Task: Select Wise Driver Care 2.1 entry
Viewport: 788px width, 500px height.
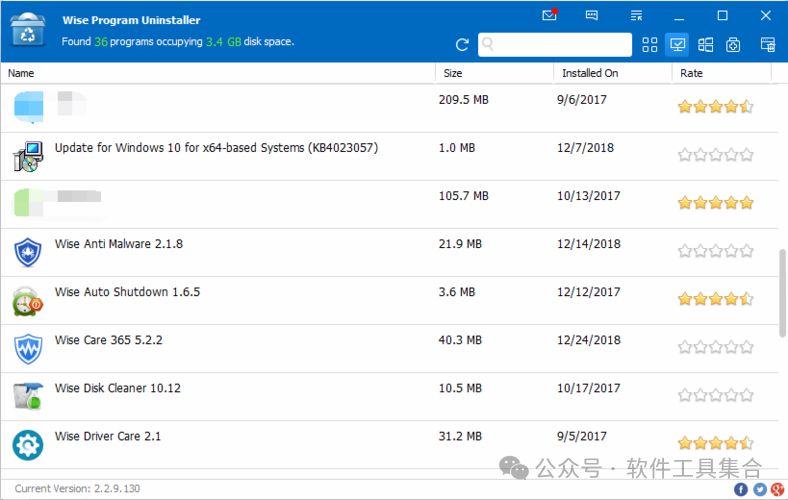Action: tap(389, 445)
